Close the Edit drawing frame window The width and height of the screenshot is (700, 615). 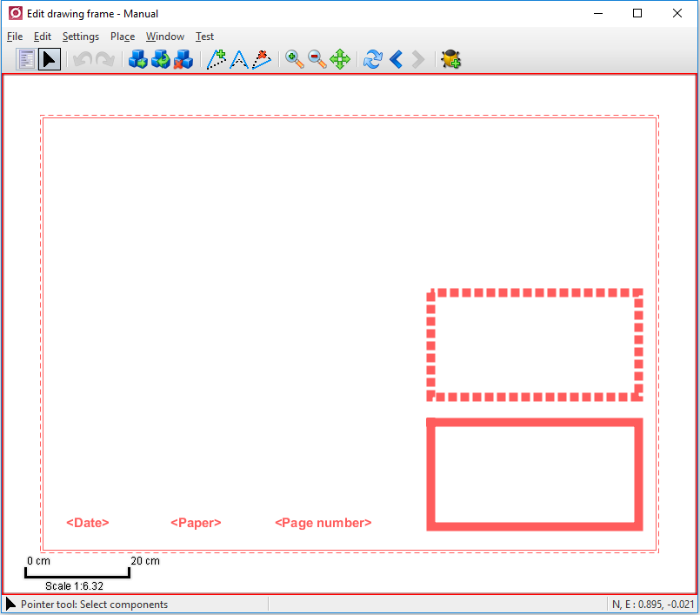(x=677, y=13)
